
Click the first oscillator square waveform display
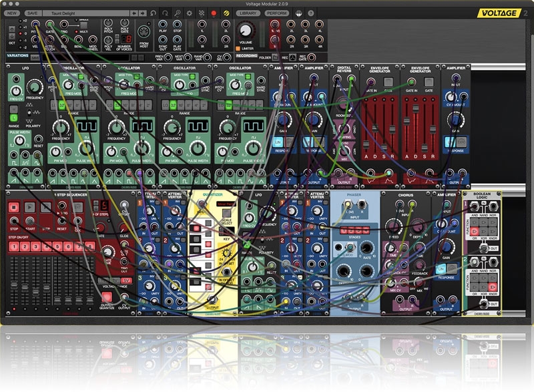point(87,126)
